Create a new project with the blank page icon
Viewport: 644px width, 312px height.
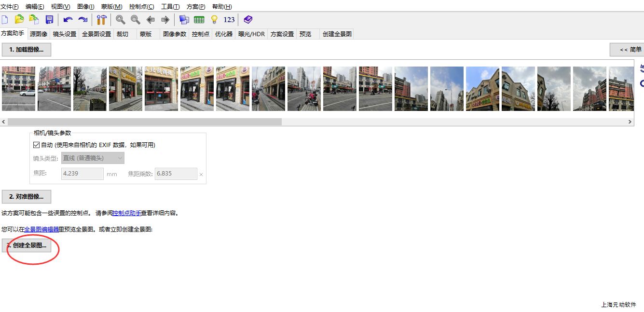5,20
